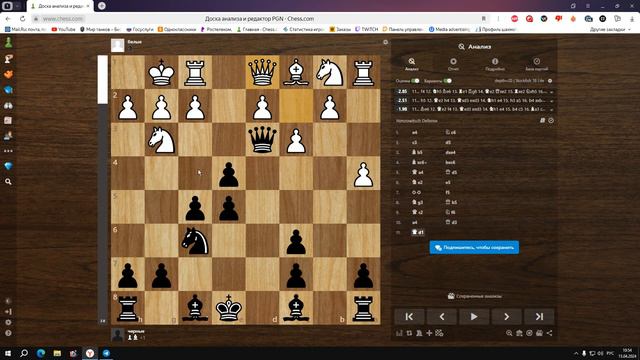
Task: Reload the page with the refresh button
Action: pyautogui.click(x=22, y=19)
